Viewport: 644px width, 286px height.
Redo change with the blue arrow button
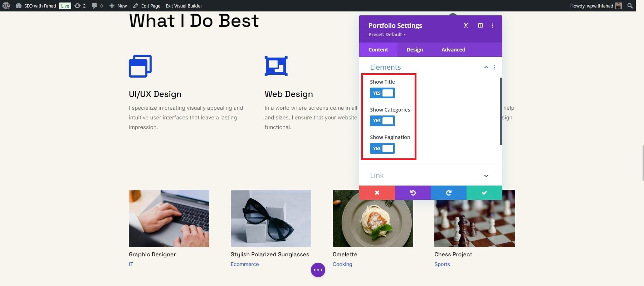pyautogui.click(x=449, y=193)
